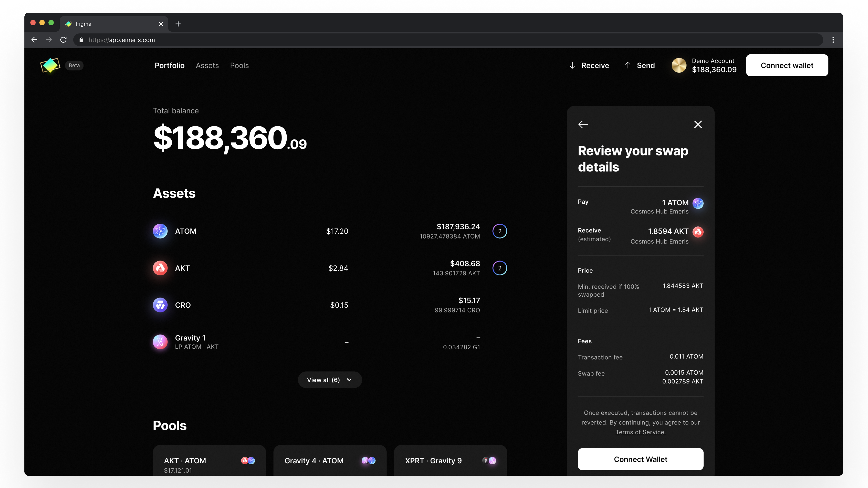Click the XPRT · Gravity 9 pair icons
The height and width of the screenshot is (488, 868).
pyautogui.click(x=489, y=460)
